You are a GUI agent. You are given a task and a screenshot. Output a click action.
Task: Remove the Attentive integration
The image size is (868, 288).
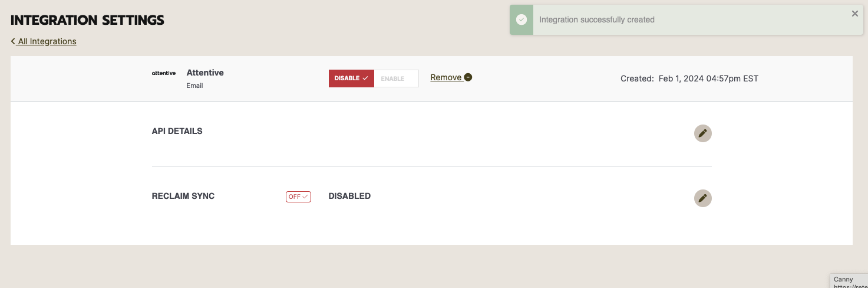[x=451, y=77]
